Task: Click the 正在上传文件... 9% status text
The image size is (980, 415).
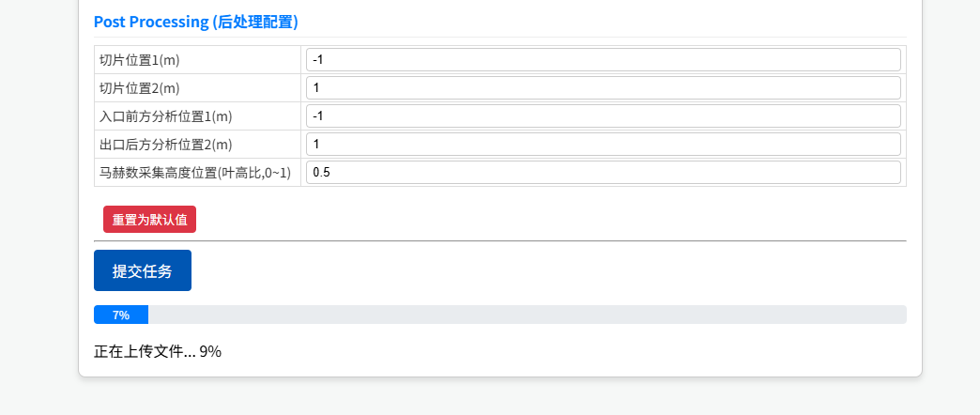Action: pos(158,352)
